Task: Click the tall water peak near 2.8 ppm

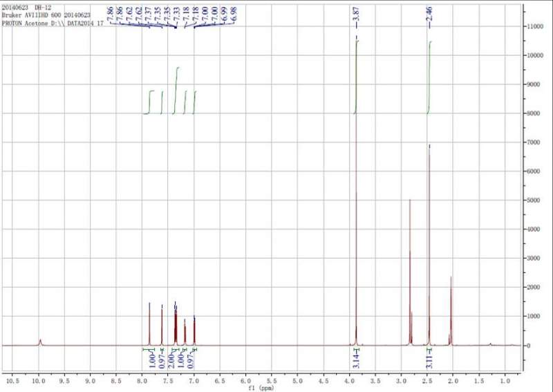Action: (410, 272)
